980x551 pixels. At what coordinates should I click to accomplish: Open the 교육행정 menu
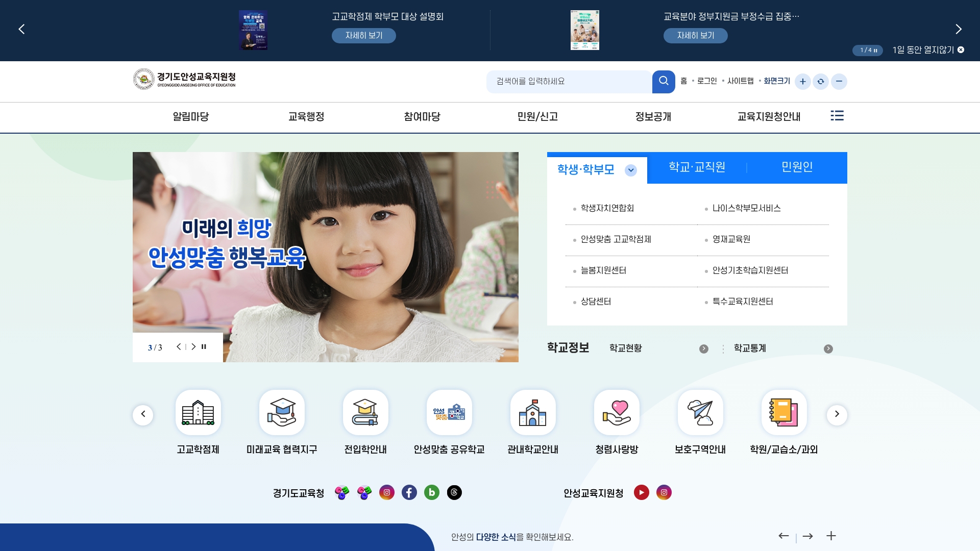306,117
